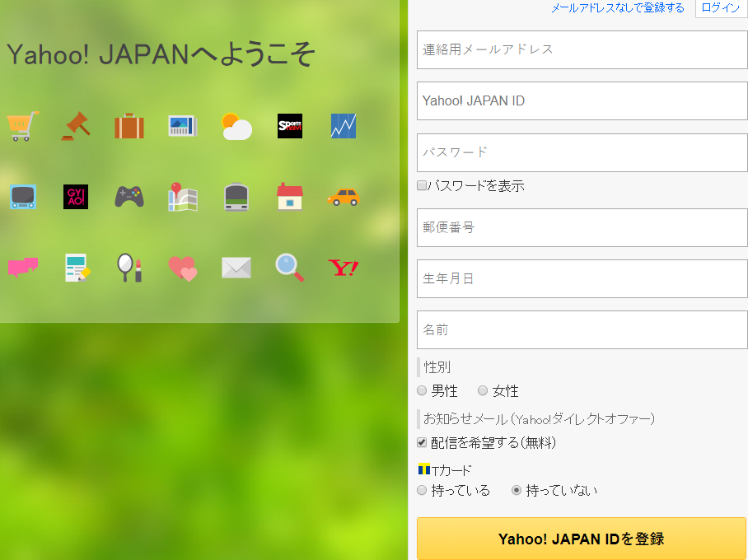
Task: Click the ログイン button
Action: [x=722, y=8]
